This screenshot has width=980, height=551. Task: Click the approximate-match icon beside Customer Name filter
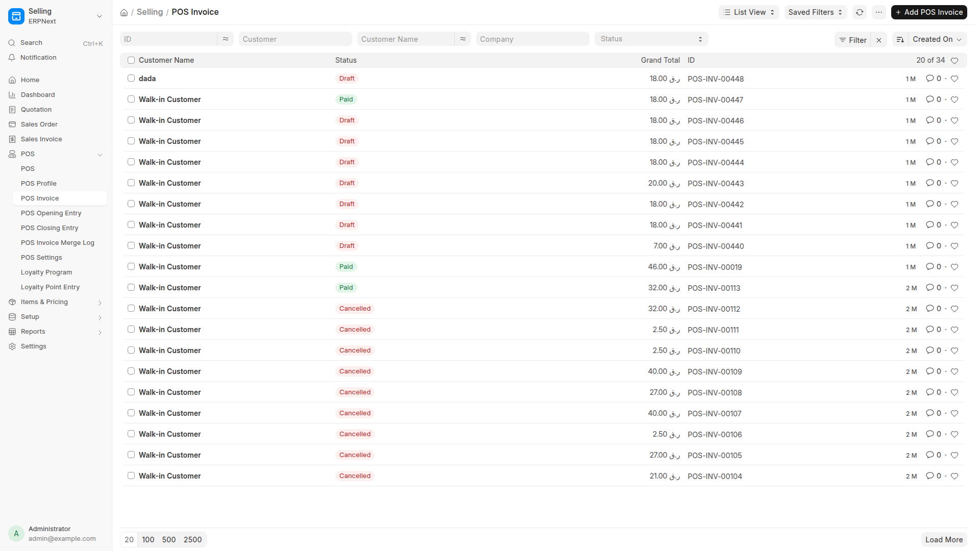click(463, 39)
